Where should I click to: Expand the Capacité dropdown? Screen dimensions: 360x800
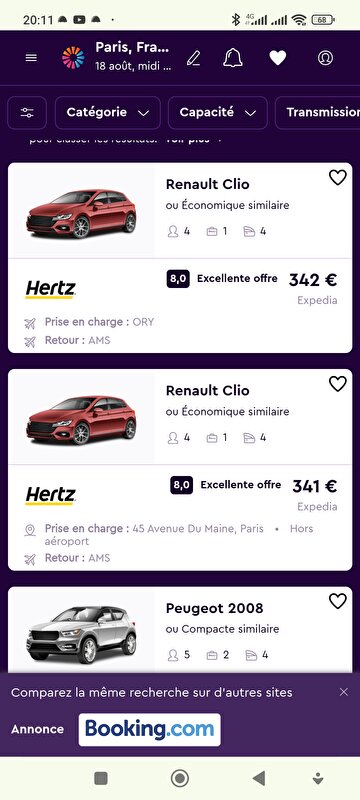pyautogui.click(x=218, y=113)
